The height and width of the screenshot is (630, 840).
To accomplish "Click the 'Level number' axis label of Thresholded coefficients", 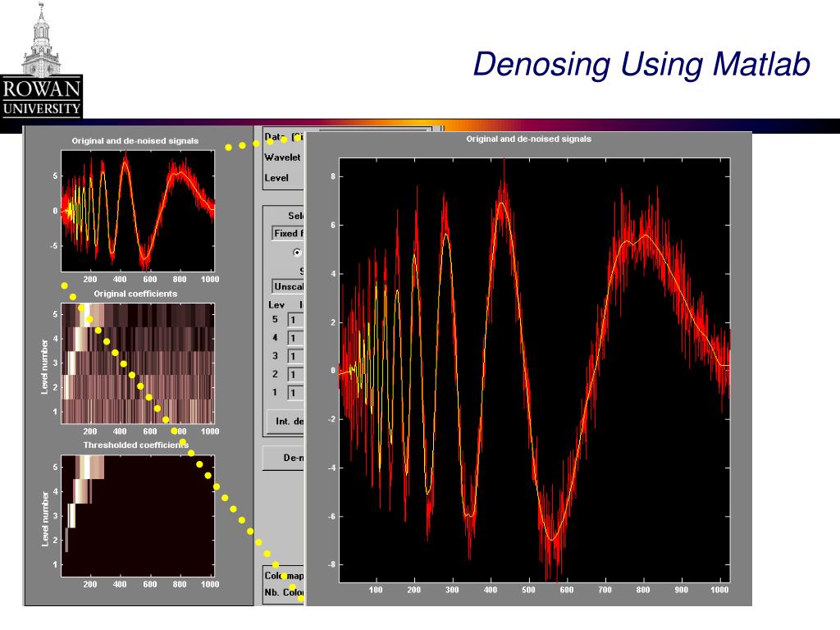I will click(x=45, y=519).
